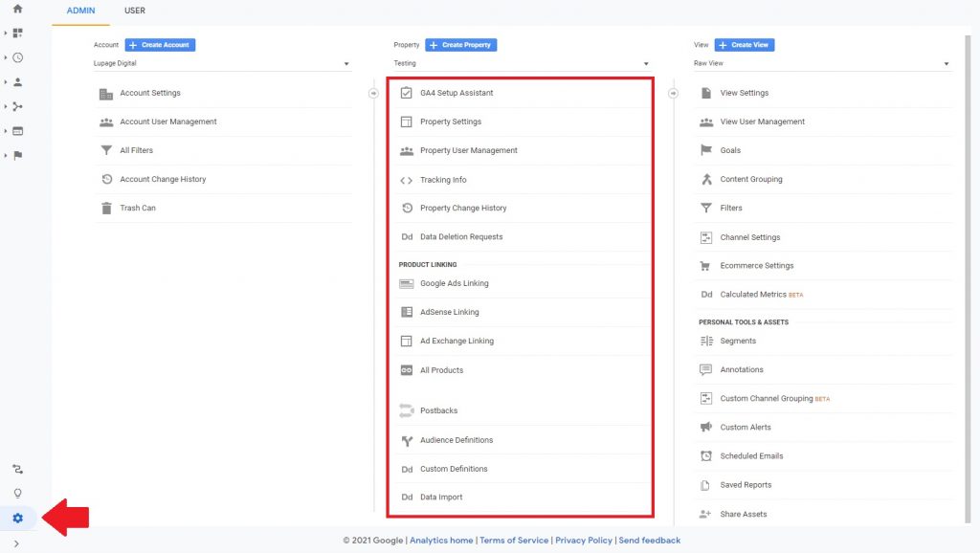Open Discover lightbulb icon
This screenshot has width=980, height=553.
17,494
